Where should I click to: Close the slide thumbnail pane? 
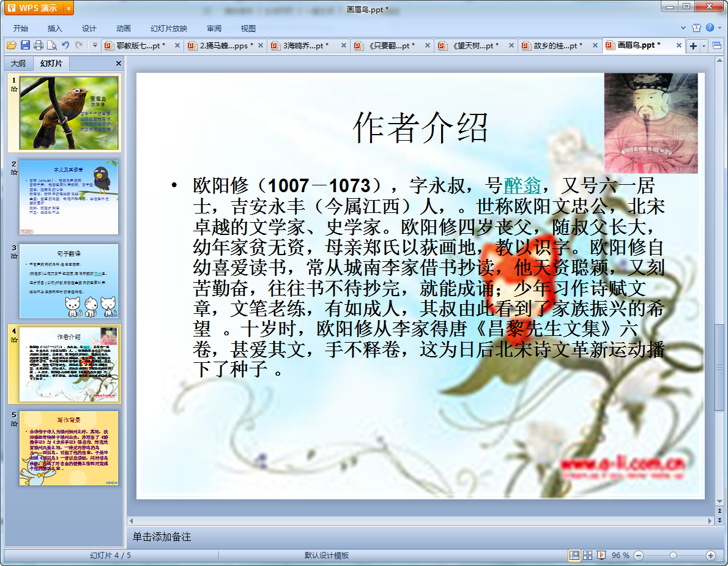coord(119,63)
